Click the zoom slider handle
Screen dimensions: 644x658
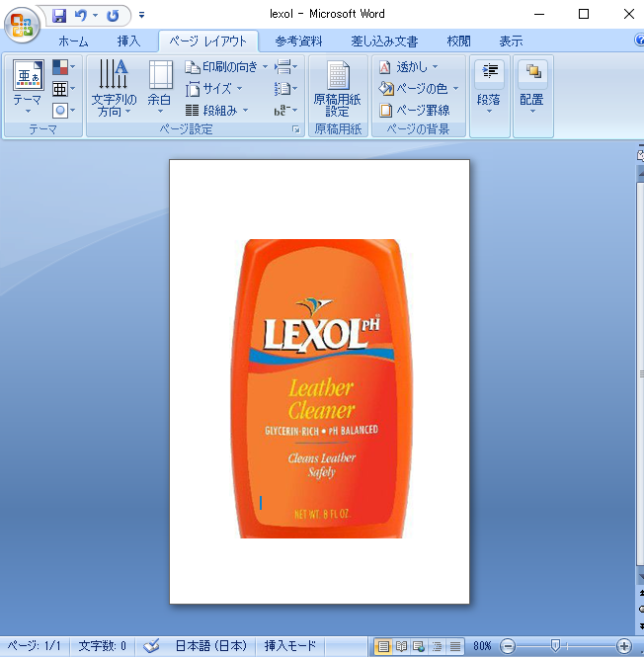[x=555, y=645]
